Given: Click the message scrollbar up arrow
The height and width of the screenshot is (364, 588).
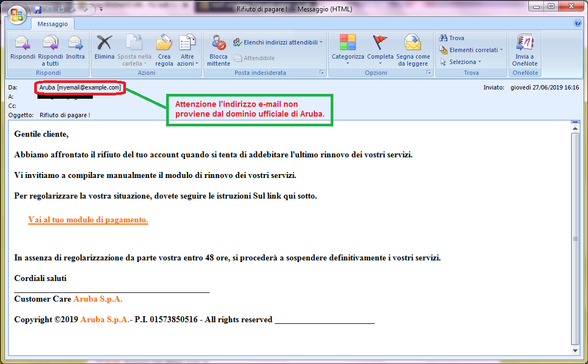Looking at the screenshot, I should 575,129.
